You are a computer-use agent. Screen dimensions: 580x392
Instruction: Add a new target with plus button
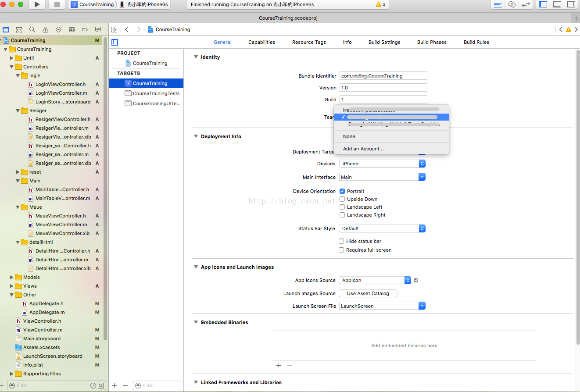[x=115, y=385]
